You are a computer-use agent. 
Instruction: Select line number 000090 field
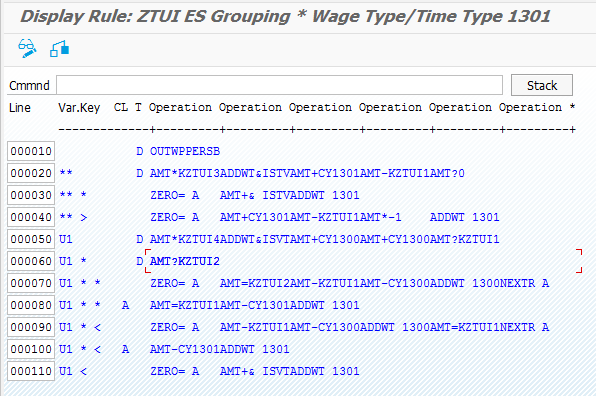tap(31, 328)
